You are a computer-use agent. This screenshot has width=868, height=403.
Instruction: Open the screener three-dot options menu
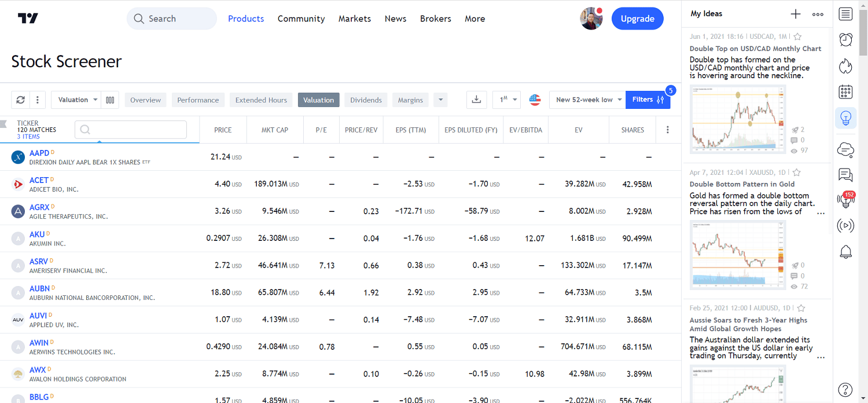[x=37, y=100]
